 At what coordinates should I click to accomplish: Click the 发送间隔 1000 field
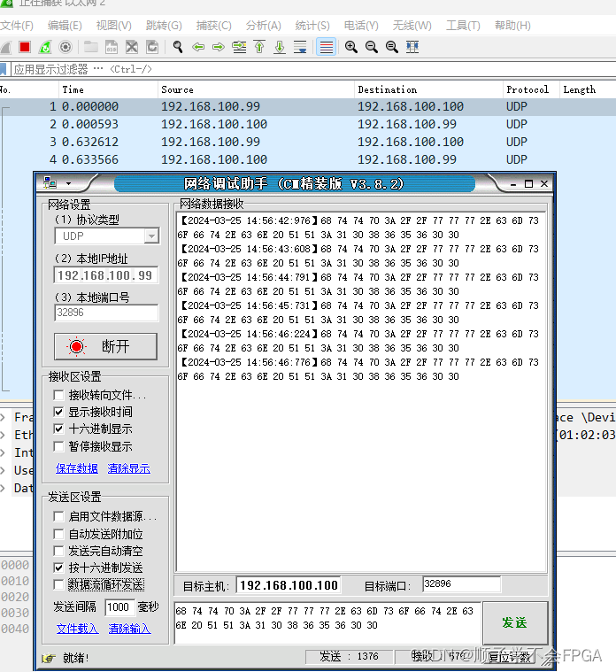coord(119,606)
